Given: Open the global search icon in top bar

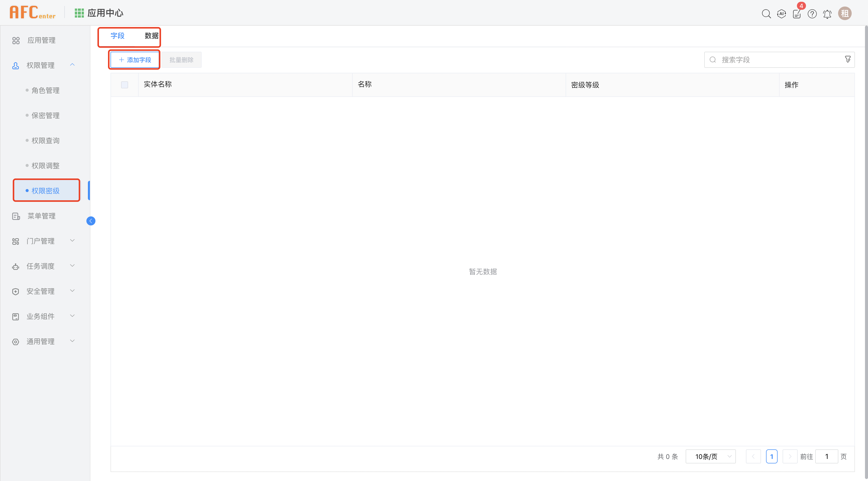Looking at the screenshot, I should pos(766,14).
